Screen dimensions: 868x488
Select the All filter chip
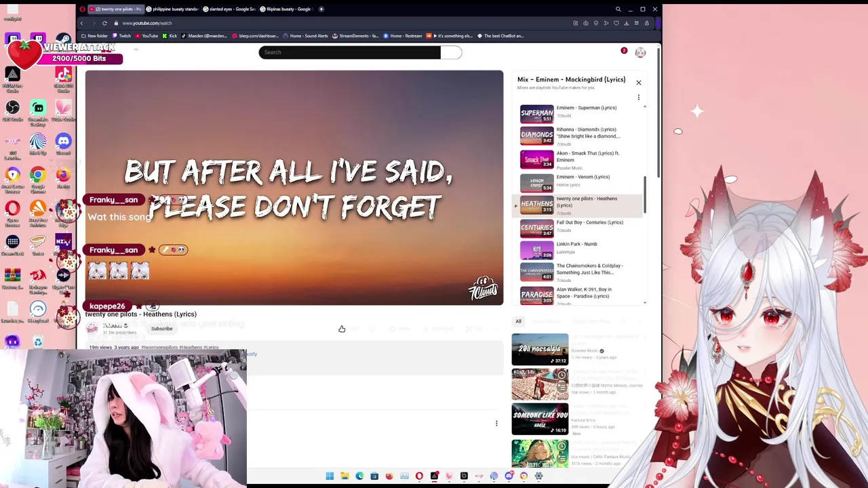tap(518, 321)
